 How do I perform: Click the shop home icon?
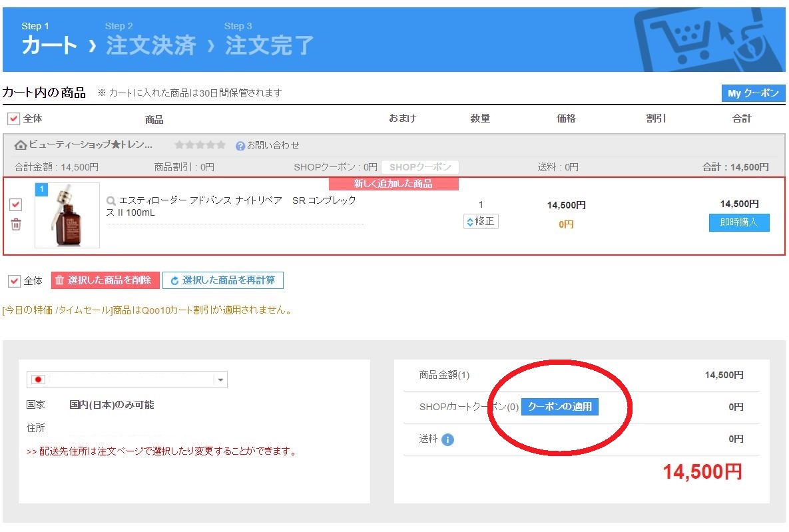(21, 145)
